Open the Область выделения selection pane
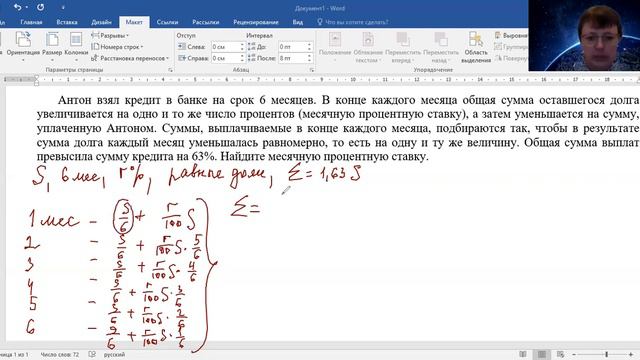This screenshot has height=360, width=640. point(476,47)
